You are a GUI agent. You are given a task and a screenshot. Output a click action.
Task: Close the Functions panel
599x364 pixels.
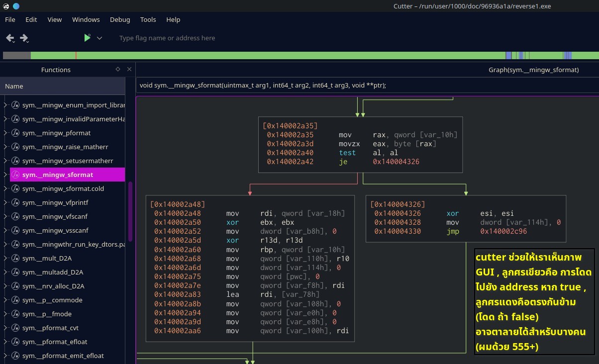[129, 70]
